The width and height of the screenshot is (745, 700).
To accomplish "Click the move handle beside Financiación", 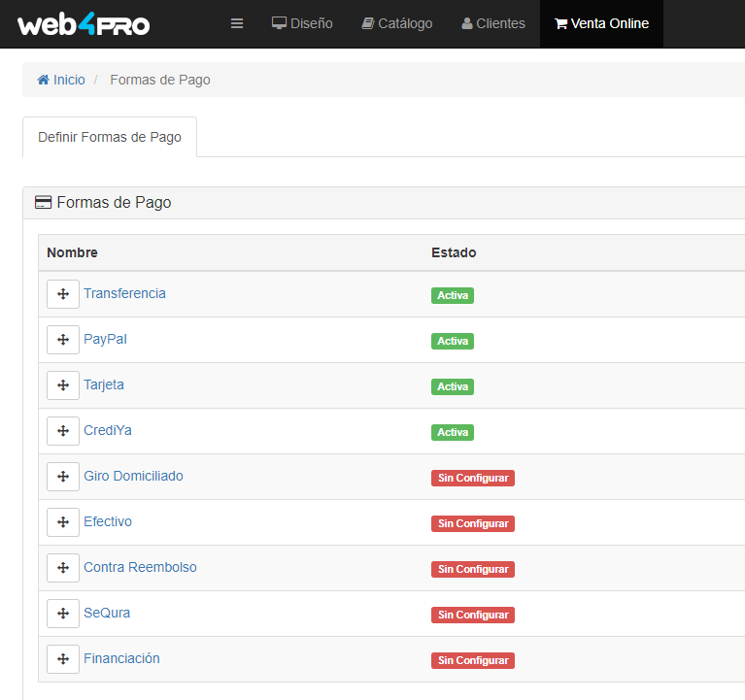I will point(63,659).
